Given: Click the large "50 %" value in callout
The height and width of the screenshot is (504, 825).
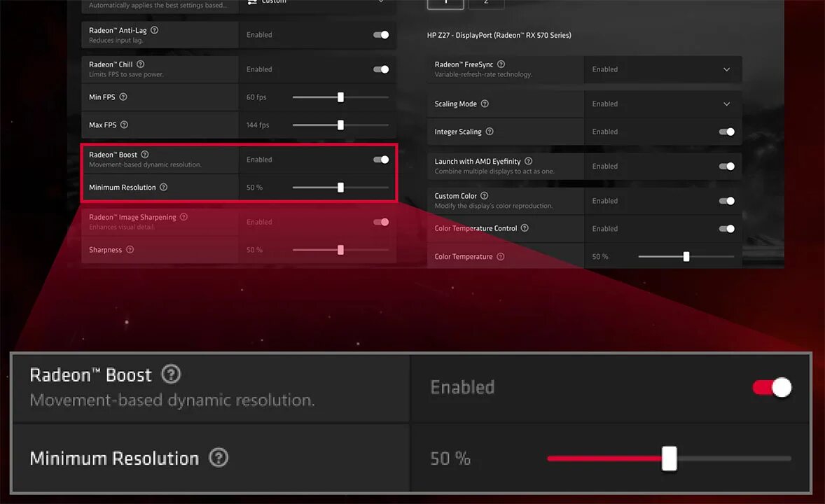Looking at the screenshot, I should point(450,458).
